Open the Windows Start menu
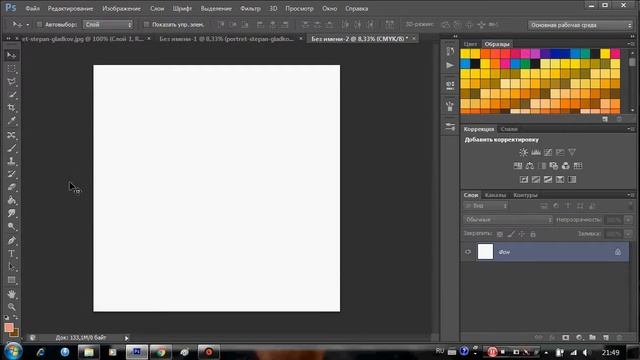This screenshot has width=640, height=360. (x=13, y=351)
